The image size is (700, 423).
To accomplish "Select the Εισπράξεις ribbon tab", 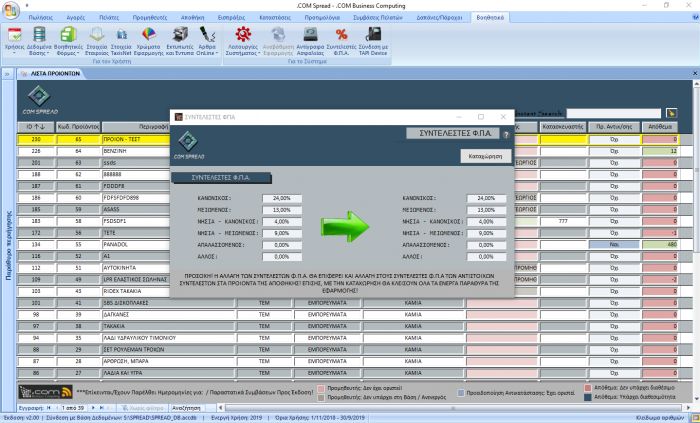I will point(231,18).
